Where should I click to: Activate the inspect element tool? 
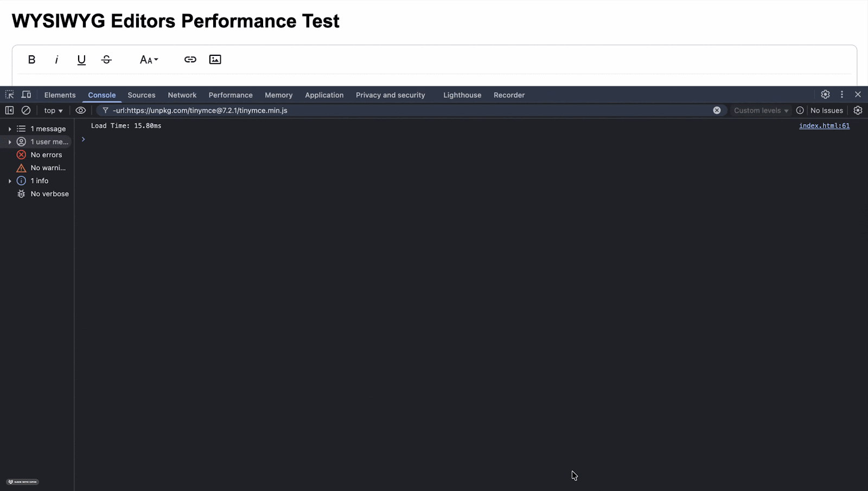tap(9, 94)
